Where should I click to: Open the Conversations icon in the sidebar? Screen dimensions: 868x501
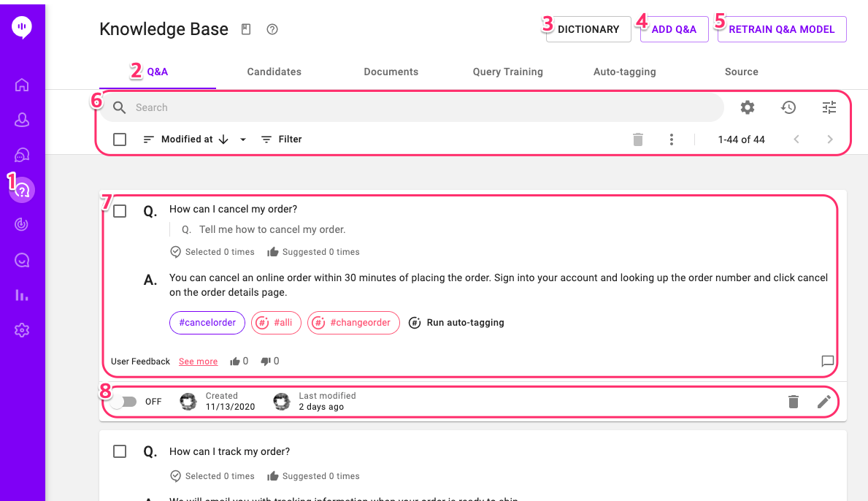22,155
